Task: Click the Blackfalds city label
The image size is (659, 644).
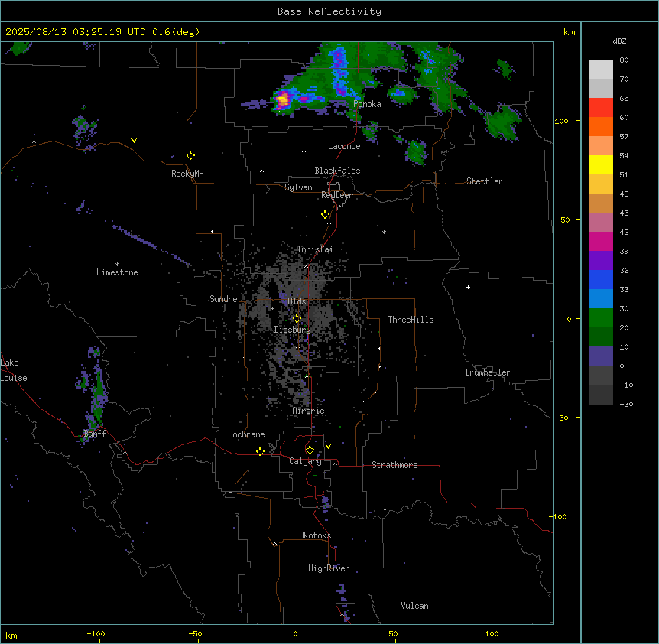Action: tap(337, 171)
